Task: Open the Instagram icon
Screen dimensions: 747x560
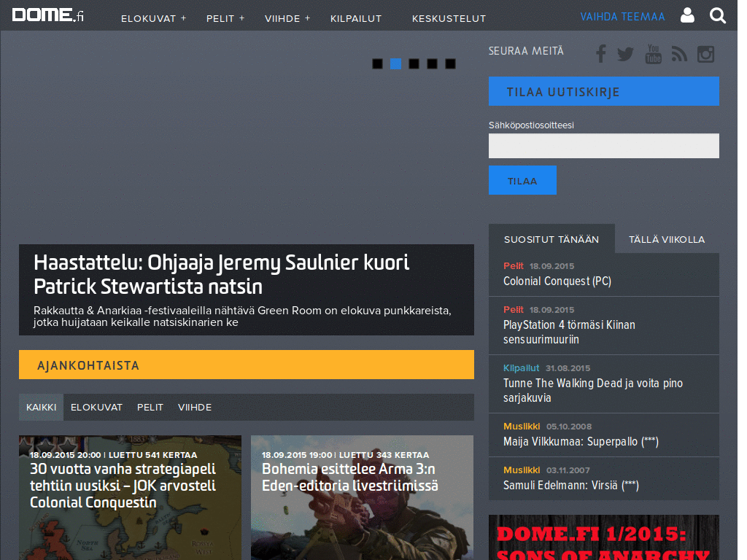Action: [705, 54]
